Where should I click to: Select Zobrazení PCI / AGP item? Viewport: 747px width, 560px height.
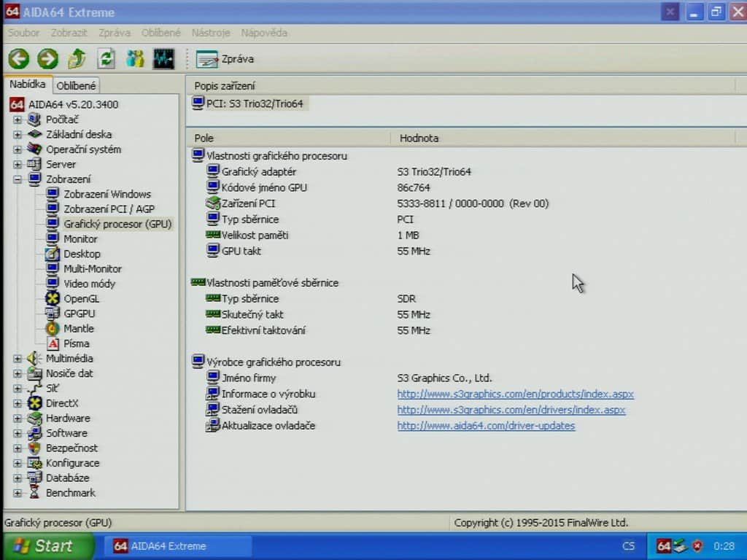click(x=109, y=209)
